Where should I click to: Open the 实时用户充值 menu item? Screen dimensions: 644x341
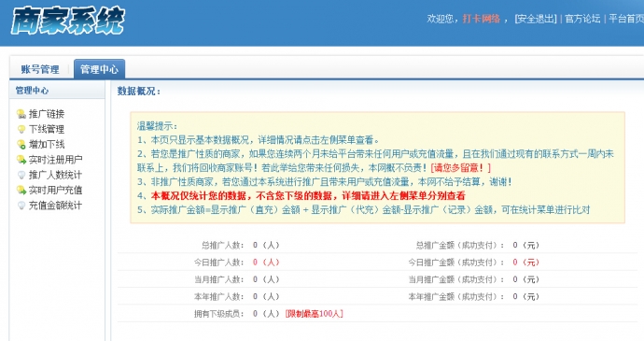(x=55, y=190)
